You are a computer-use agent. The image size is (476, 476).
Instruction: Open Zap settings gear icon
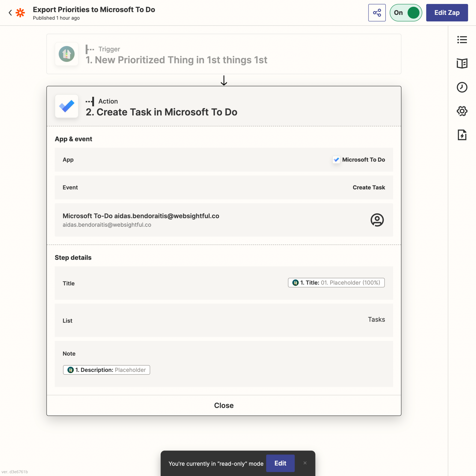462,111
